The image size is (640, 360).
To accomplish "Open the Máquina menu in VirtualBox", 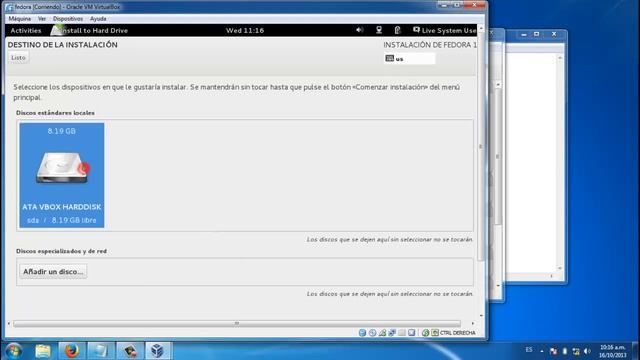I will click(20, 19).
